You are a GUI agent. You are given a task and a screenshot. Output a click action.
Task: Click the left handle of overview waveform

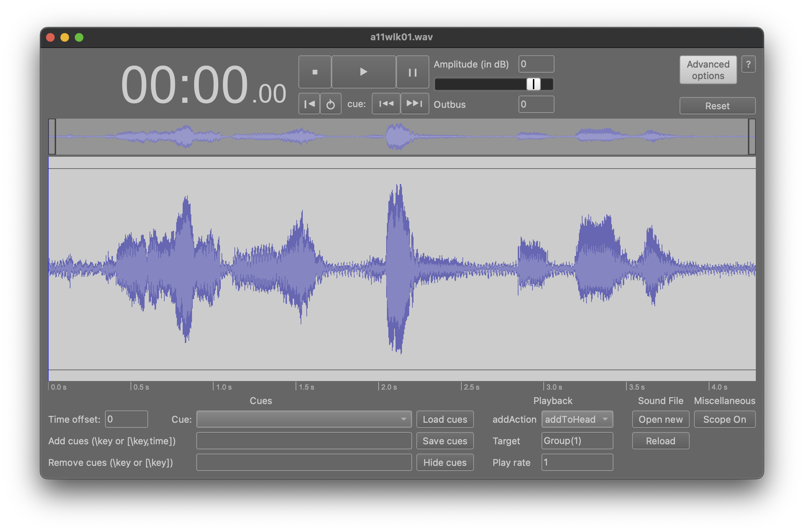pos(52,137)
